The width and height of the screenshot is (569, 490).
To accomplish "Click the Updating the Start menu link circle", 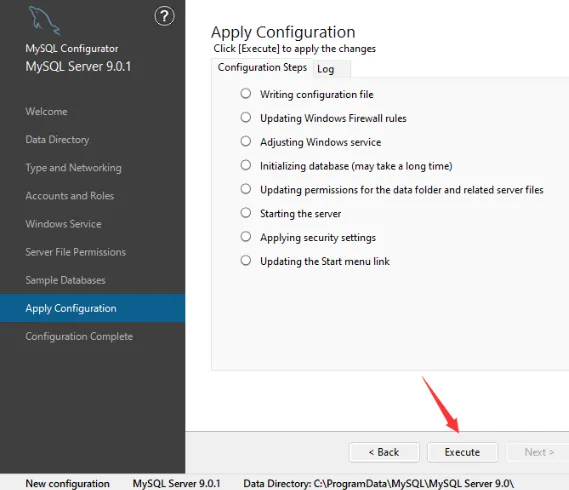I will pos(246,261).
